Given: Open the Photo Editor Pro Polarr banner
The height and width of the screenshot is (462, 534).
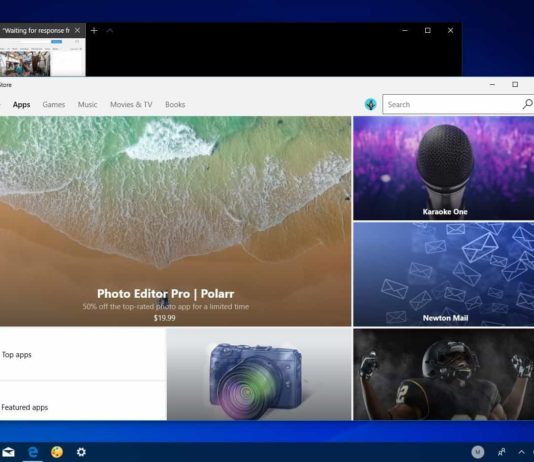Looking at the screenshot, I should [x=175, y=221].
